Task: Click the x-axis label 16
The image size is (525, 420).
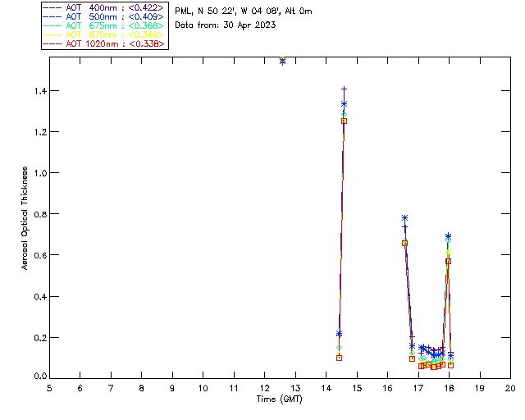Action: [387, 388]
